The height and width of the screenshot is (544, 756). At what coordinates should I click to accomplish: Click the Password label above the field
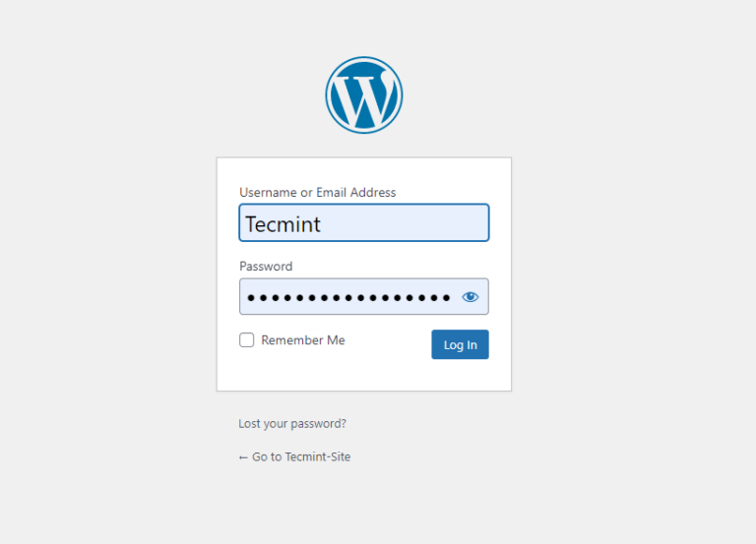point(266,267)
